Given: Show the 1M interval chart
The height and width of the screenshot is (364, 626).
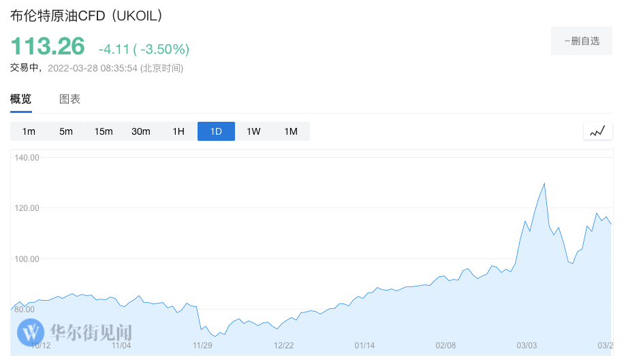Looking at the screenshot, I should click(291, 131).
